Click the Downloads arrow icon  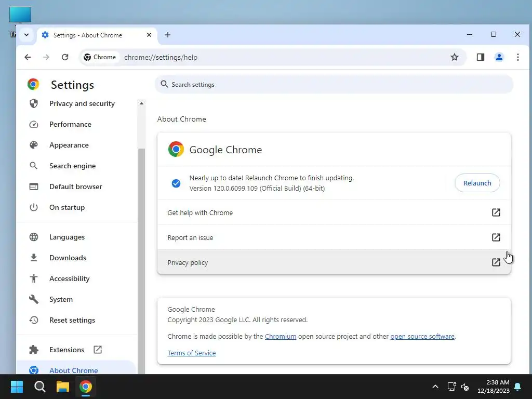coord(34,258)
